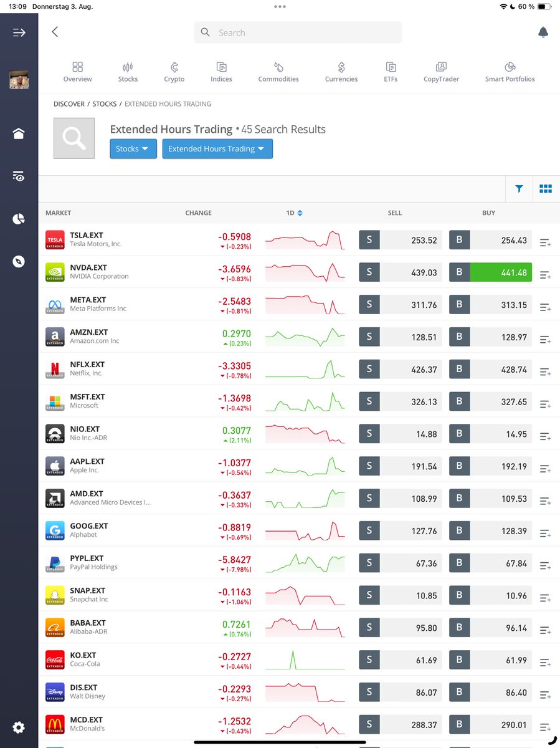Add GOOG.EXT to watchlist icon
560x748 pixels.
coord(545,534)
